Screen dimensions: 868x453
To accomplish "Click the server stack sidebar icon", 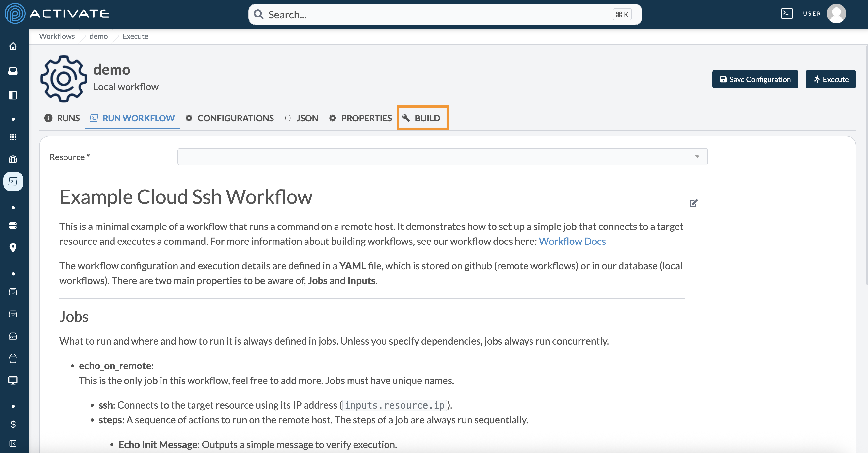I will [x=13, y=225].
